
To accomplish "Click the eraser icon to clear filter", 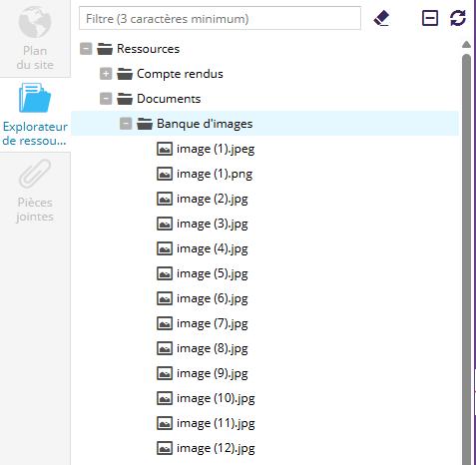I will [x=381, y=18].
